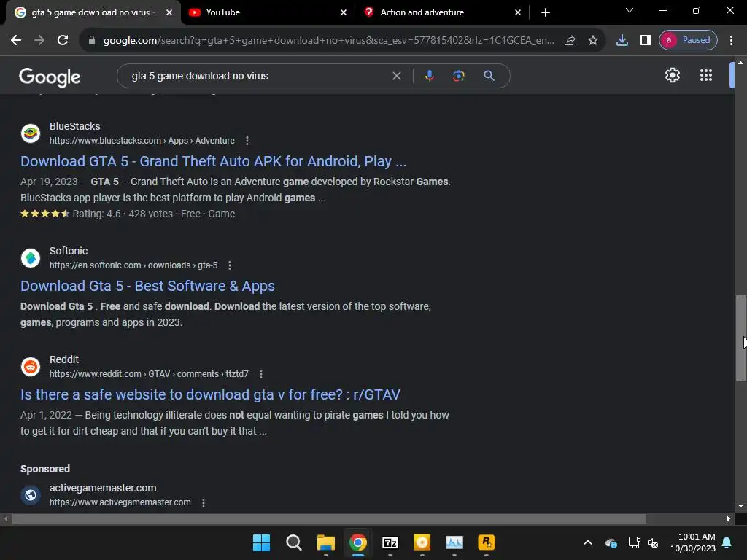Clear the search box text

(x=396, y=76)
